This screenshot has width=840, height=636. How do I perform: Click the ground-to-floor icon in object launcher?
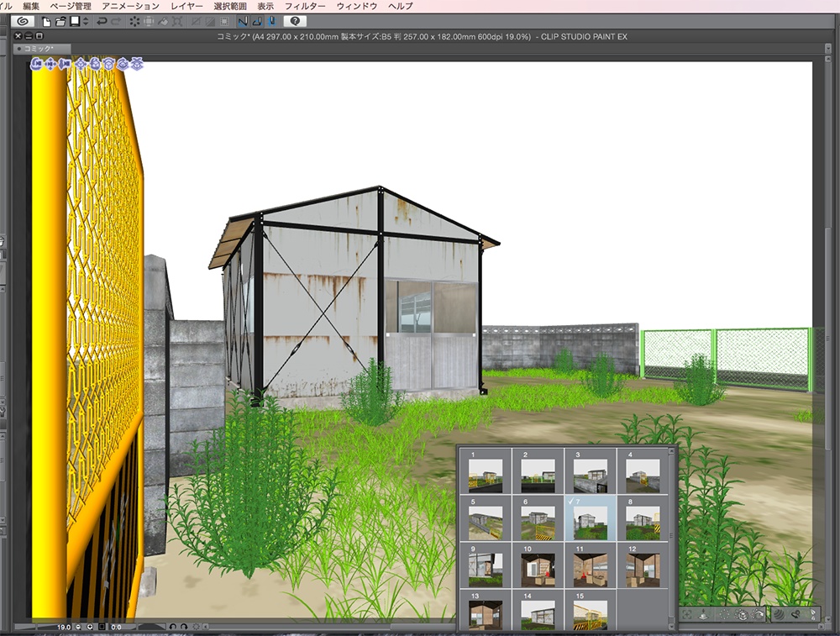[705, 614]
